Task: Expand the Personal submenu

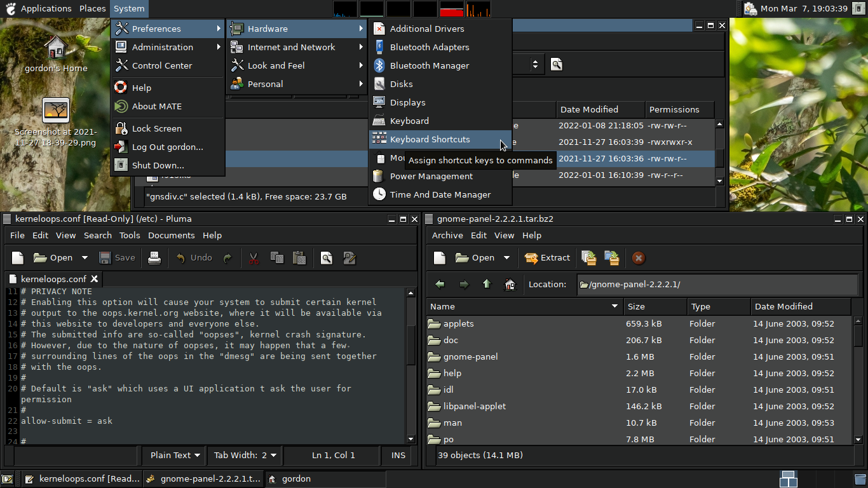Action: click(297, 84)
